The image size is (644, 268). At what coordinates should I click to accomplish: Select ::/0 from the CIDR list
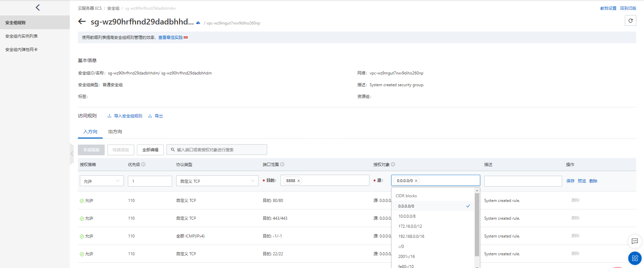[x=433, y=246]
